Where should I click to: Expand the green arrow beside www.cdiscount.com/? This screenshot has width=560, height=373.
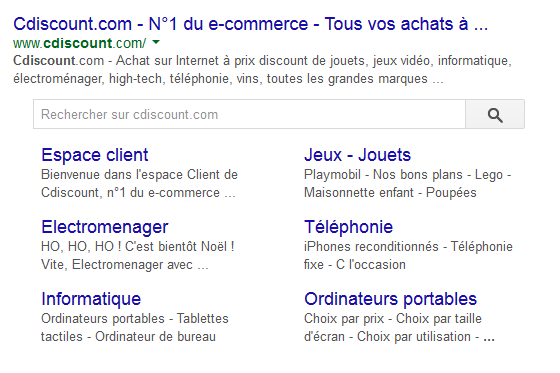tap(156, 42)
